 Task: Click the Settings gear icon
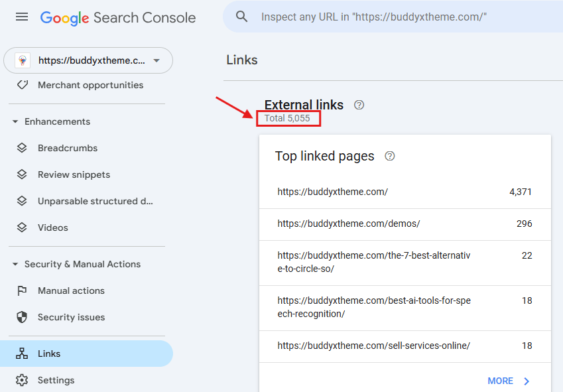tap(22, 380)
